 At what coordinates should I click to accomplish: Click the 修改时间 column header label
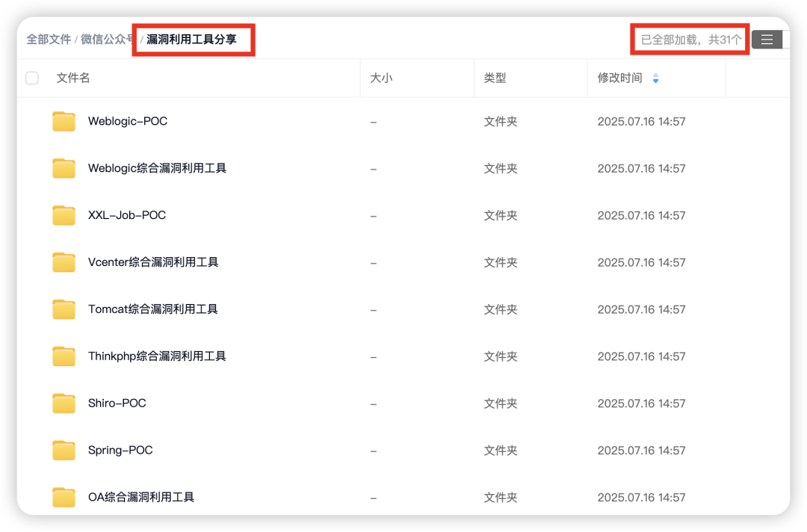point(619,78)
